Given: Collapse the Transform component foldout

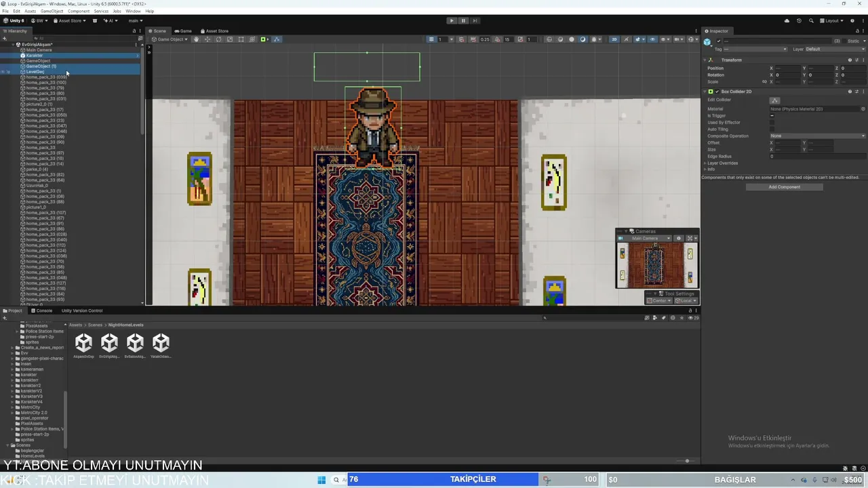Looking at the screenshot, I should pyautogui.click(x=705, y=60).
